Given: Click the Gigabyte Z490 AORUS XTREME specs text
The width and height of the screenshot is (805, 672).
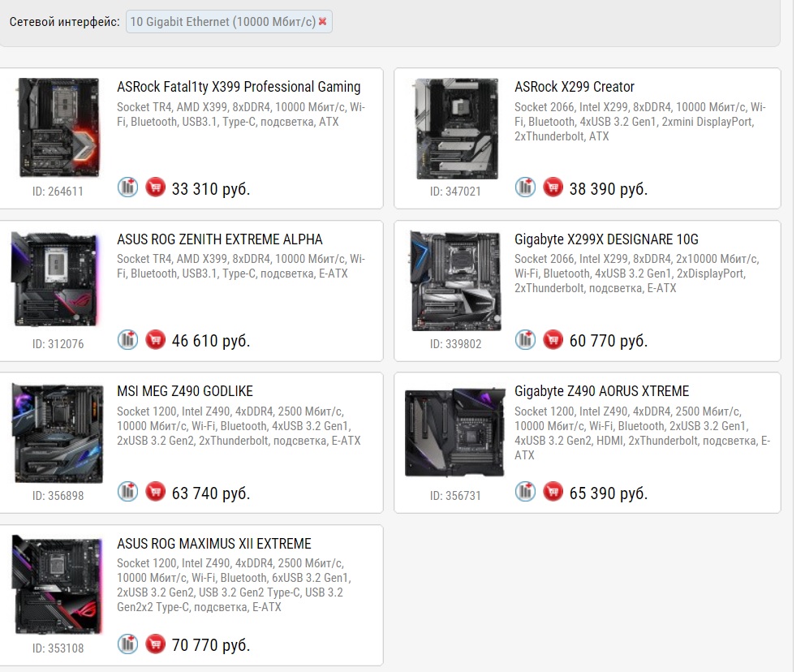Looking at the screenshot, I should (642, 433).
